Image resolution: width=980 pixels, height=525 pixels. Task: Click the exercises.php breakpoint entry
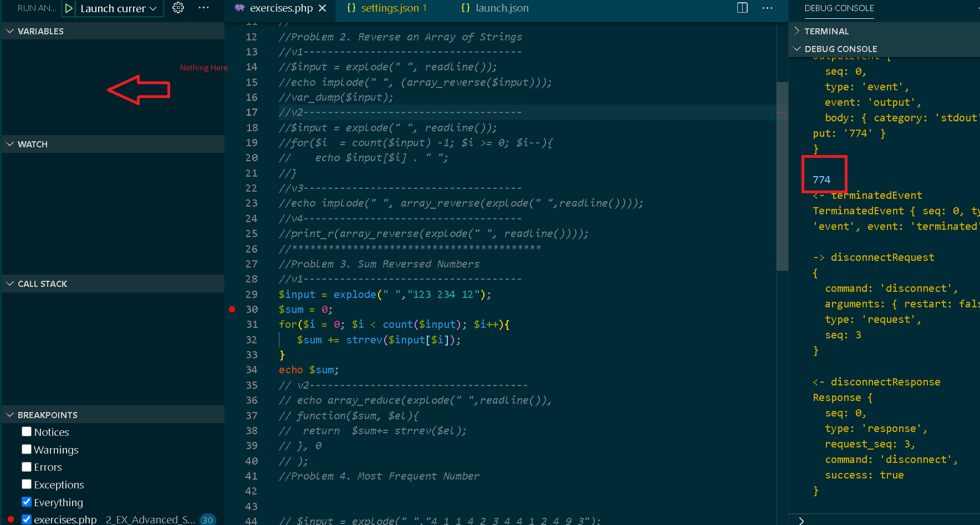113,519
